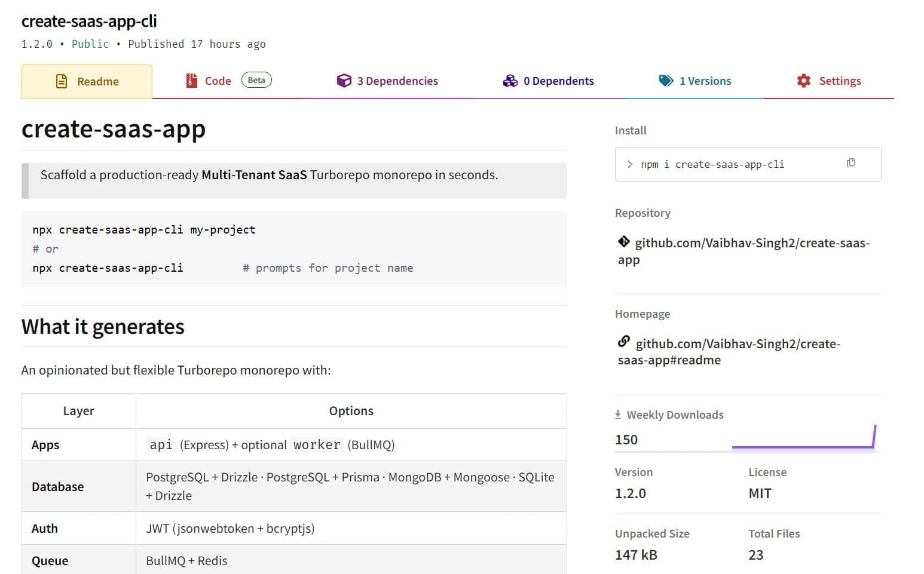Click the 'npx create-saas-app-cli my-project' code line
Screen dimensions: 924x574
144,229
